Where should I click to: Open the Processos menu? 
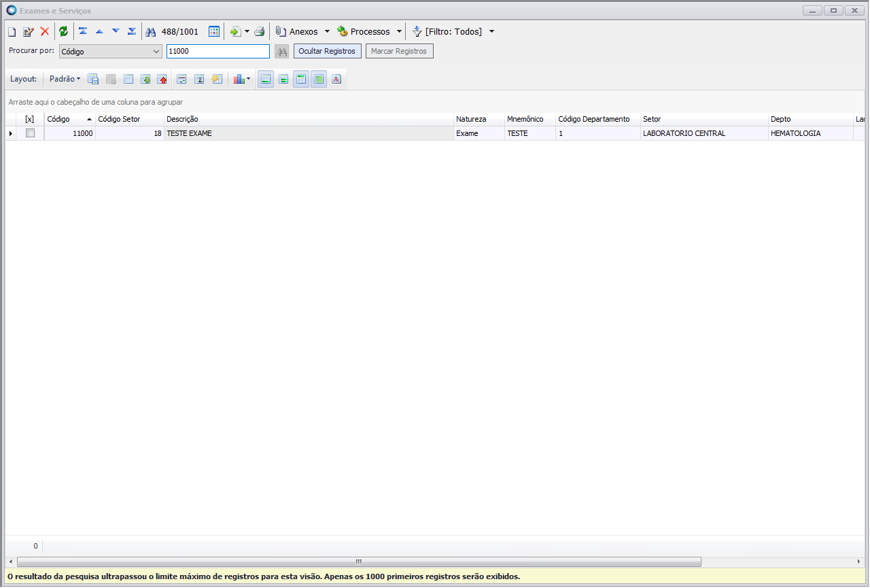tap(364, 32)
